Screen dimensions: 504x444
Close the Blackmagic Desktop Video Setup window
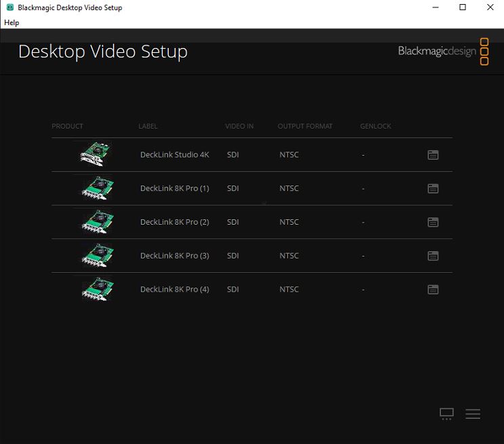coord(490,7)
